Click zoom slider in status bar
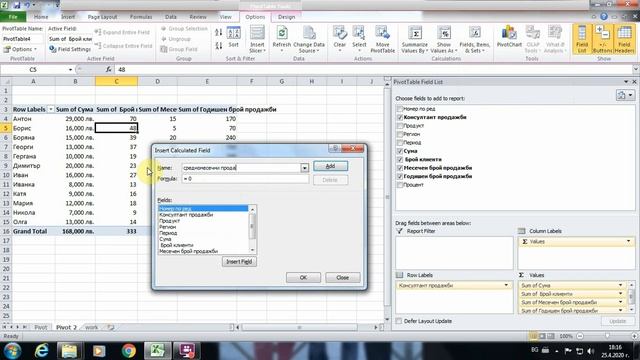Viewport: 640px width, 360px height. (607, 336)
